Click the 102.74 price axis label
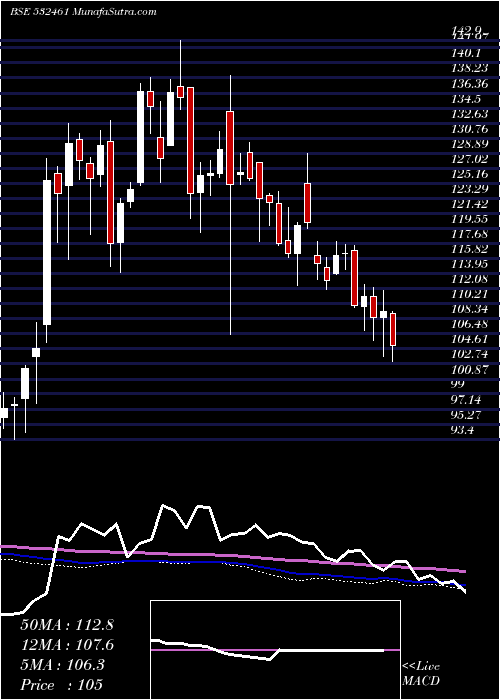 [468, 354]
